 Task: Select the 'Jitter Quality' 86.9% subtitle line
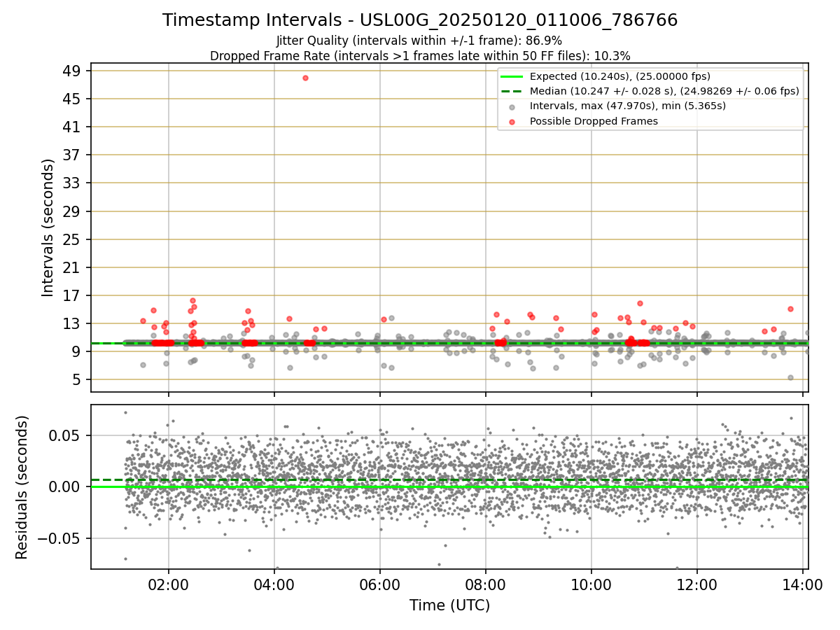(x=419, y=41)
